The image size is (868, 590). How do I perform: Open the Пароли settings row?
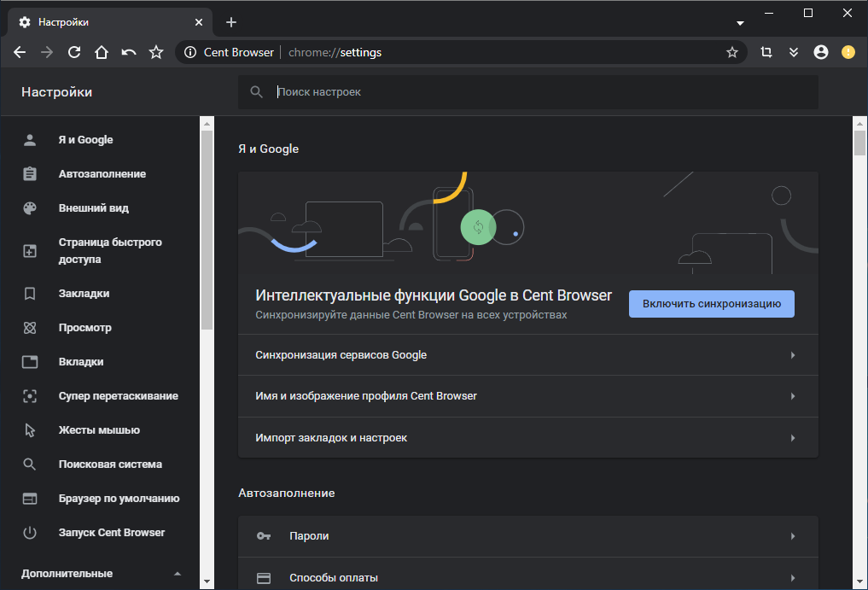pos(528,536)
